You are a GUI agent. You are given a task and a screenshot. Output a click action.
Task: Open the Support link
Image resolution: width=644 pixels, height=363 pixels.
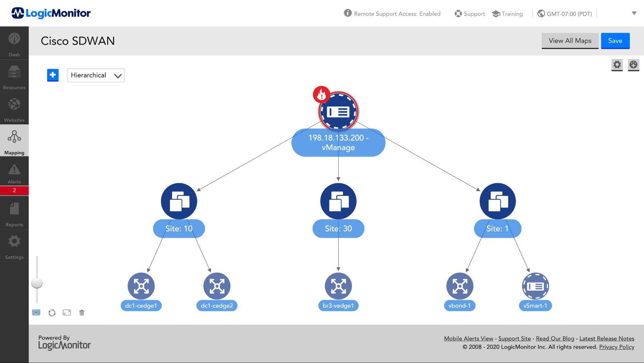(x=470, y=14)
